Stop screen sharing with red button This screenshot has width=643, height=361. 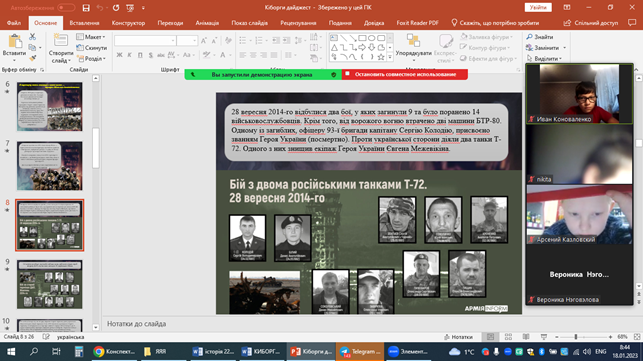coord(404,74)
